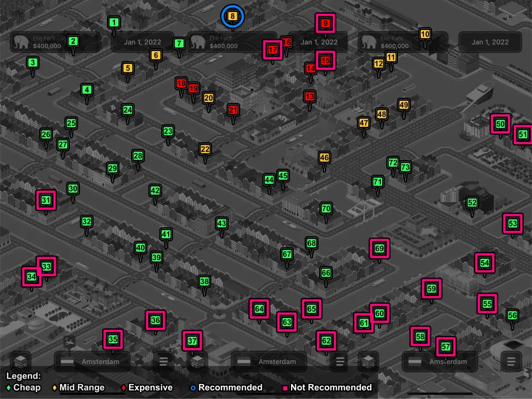Image resolution: width=532 pixels, height=399 pixels.
Task: Pick property marker 52
Action: coord(472,203)
